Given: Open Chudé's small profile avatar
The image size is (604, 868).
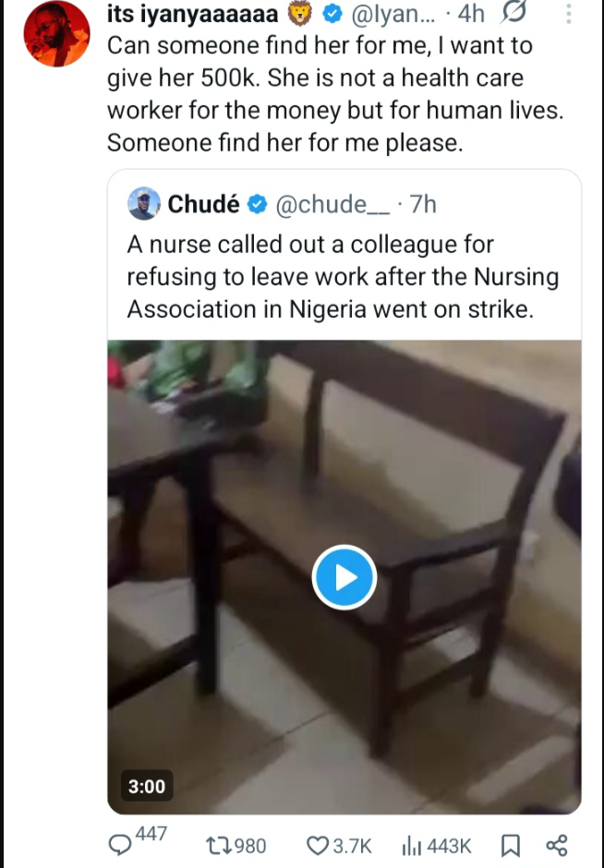Looking at the screenshot, I should pyautogui.click(x=144, y=204).
